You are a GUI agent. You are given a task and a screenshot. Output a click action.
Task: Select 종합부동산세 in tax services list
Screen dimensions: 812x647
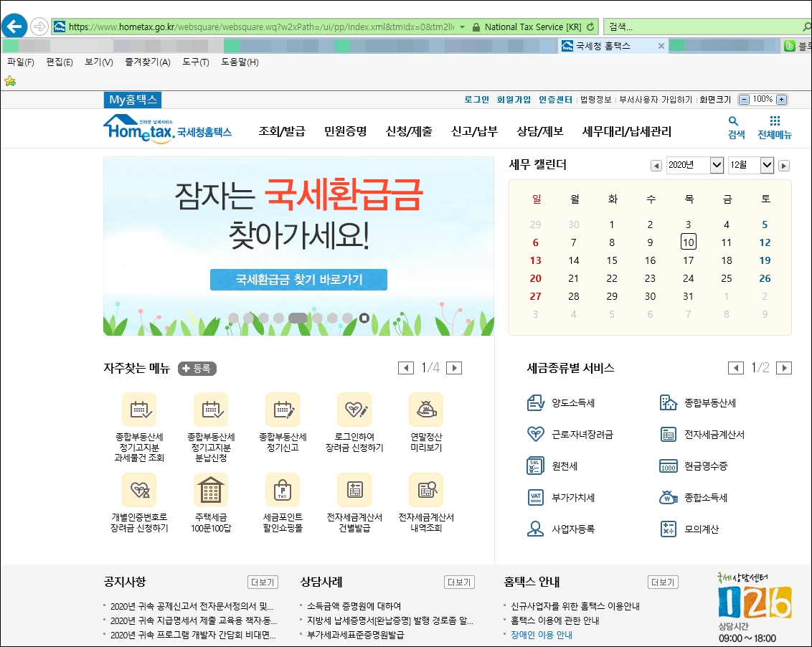[697, 402]
